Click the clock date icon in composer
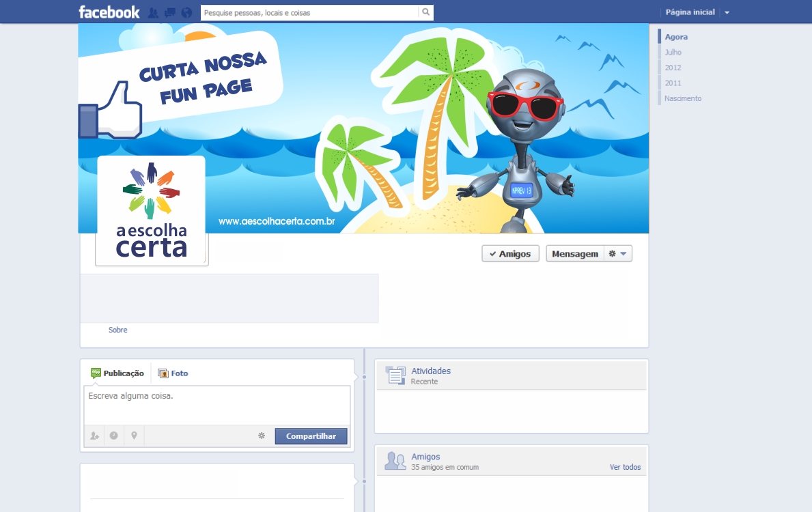 [114, 436]
